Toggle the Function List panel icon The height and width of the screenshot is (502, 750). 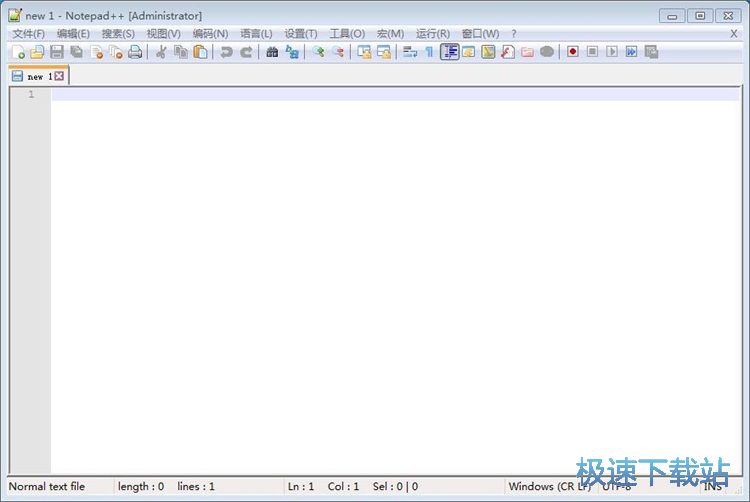(x=507, y=52)
